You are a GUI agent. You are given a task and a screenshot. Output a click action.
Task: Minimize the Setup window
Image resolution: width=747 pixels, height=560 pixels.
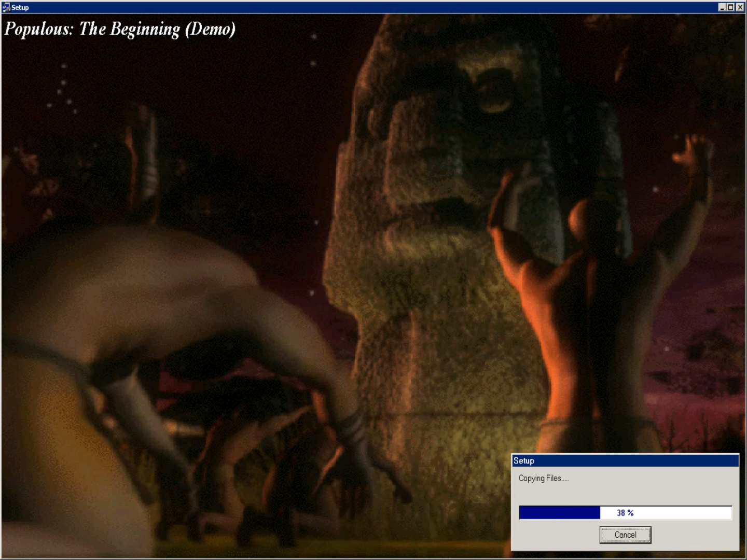pos(722,7)
